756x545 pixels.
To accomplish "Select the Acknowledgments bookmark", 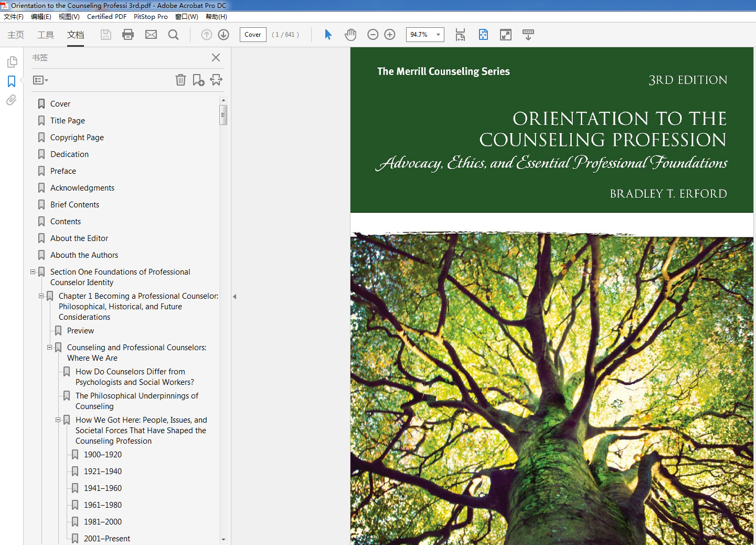I will point(82,188).
